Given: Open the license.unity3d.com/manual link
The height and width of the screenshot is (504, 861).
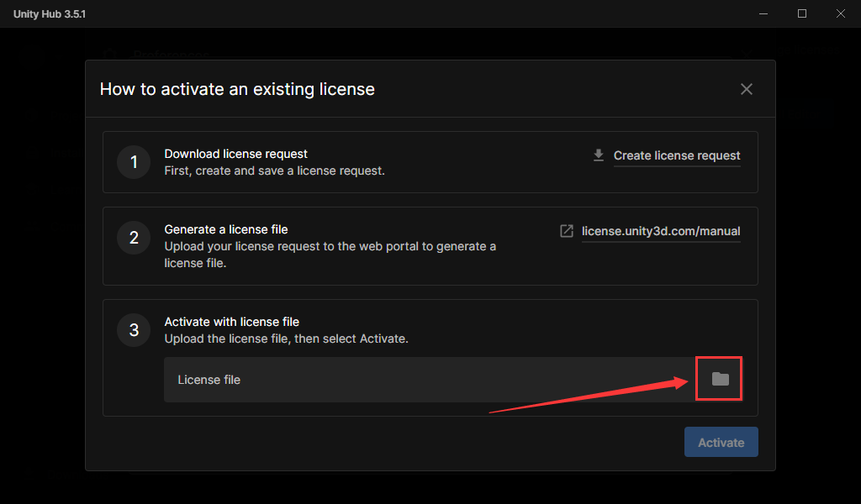Looking at the screenshot, I should tap(661, 232).
